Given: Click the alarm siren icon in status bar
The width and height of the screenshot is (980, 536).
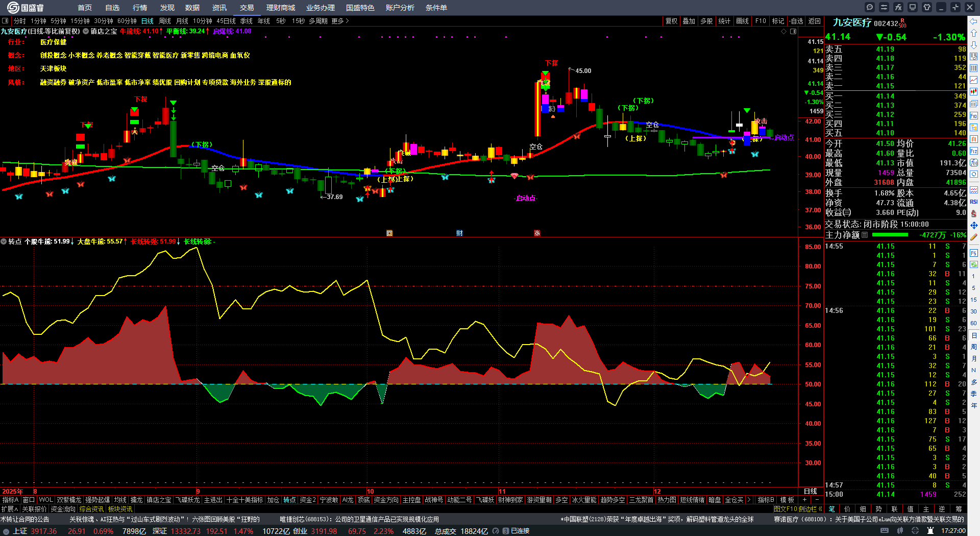Looking at the screenshot, I should [x=932, y=531].
